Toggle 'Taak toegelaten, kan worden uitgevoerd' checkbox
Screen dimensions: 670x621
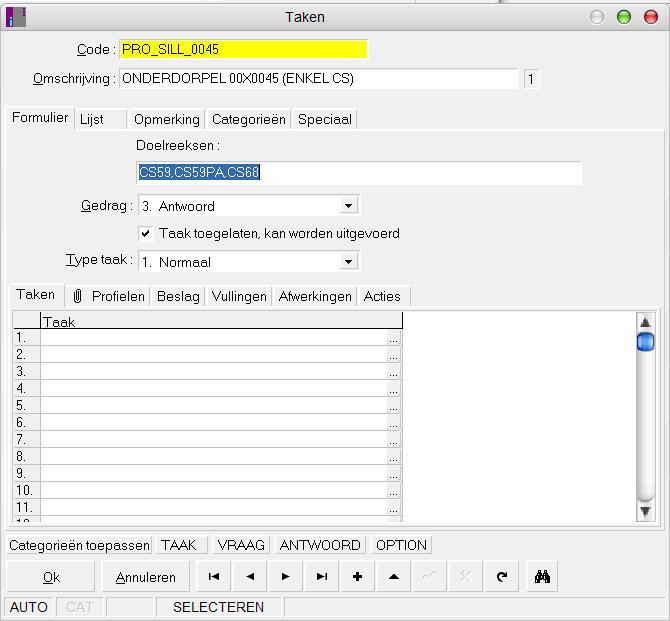[146, 233]
